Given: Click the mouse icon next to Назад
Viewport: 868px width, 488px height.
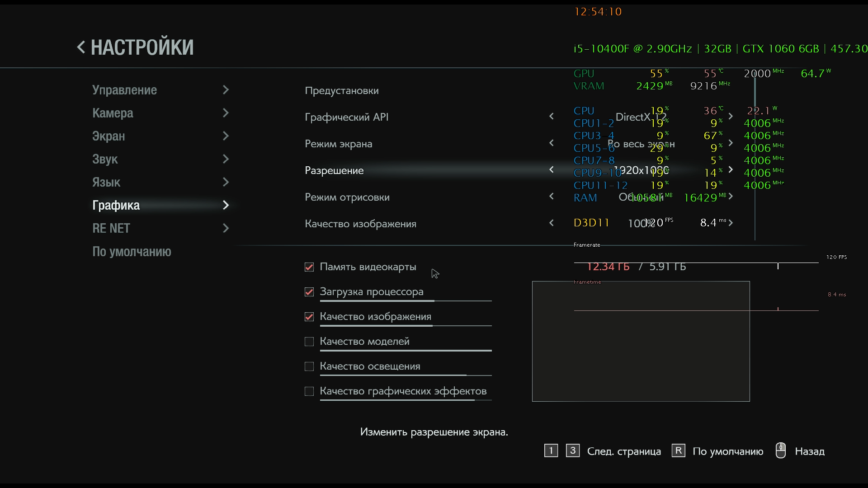Looking at the screenshot, I should pyautogui.click(x=780, y=451).
